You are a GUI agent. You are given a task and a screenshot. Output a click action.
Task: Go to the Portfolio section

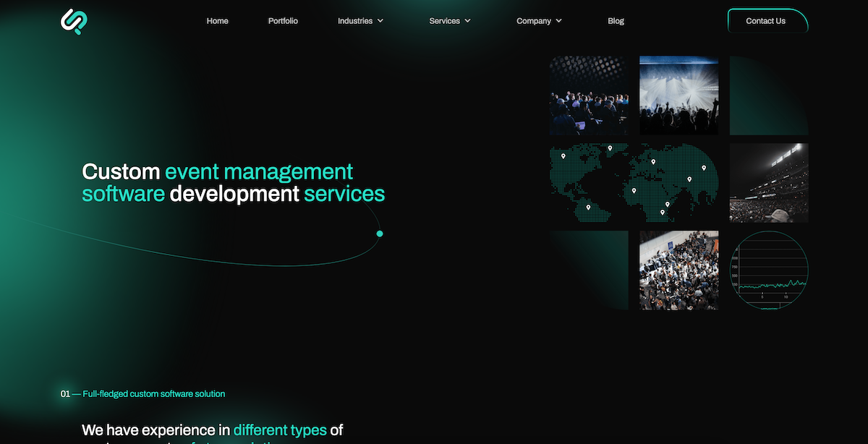tap(283, 21)
